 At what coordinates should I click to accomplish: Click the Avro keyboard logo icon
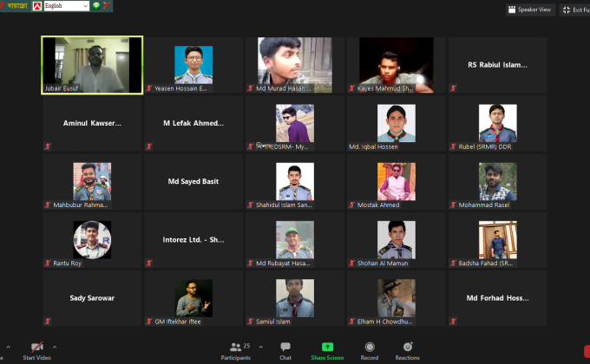coord(36,6)
